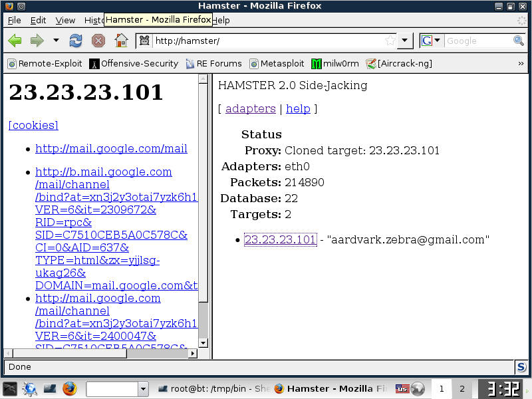The height and width of the screenshot is (399, 532).
Task: Click the search magnifier icon
Action: tap(519, 41)
